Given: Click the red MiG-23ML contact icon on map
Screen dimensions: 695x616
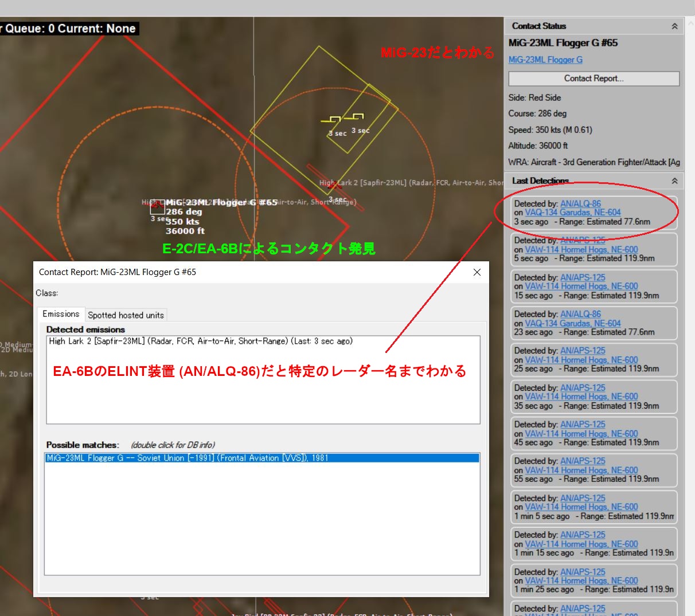Looking at the screenshot, I should 157,207.
